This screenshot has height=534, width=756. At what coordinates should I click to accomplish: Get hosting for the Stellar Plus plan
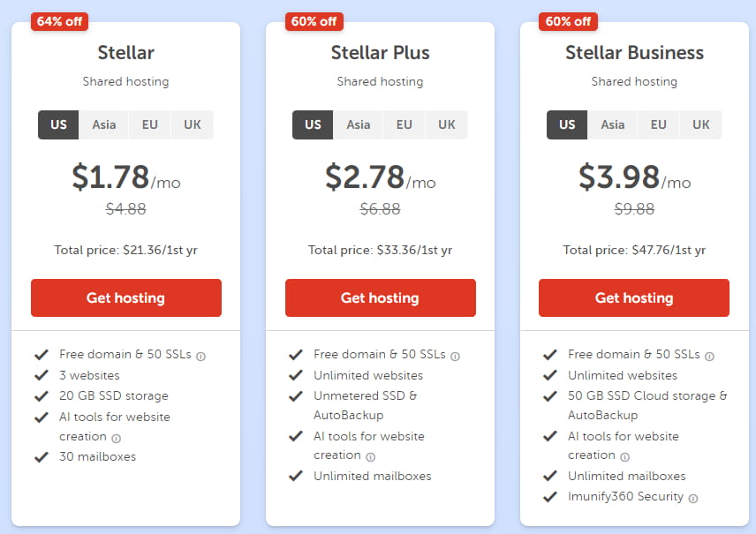380,298
